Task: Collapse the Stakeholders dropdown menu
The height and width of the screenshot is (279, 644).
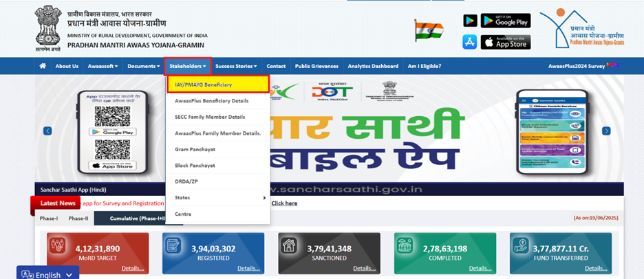Action: (x=188, y=66)
